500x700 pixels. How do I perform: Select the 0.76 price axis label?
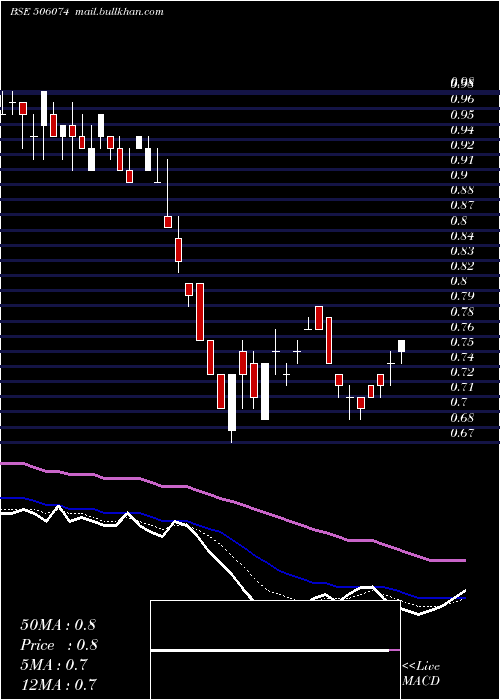(462, 327)
